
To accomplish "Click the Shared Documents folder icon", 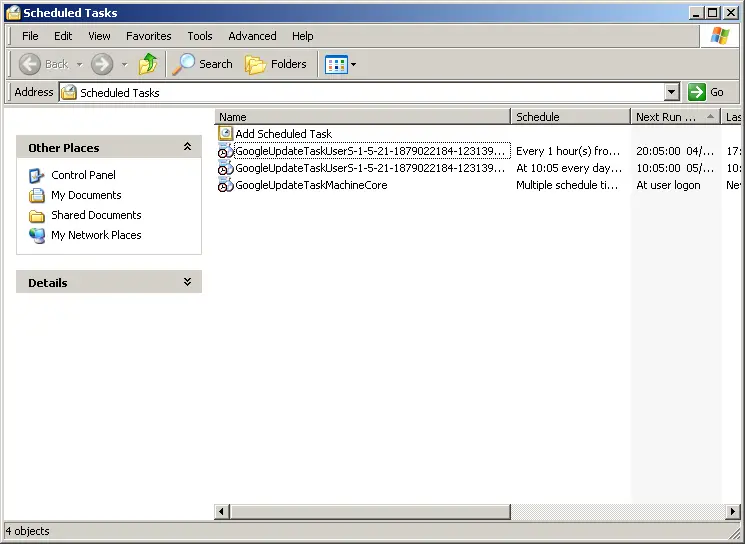I will [x=37, y=216].
